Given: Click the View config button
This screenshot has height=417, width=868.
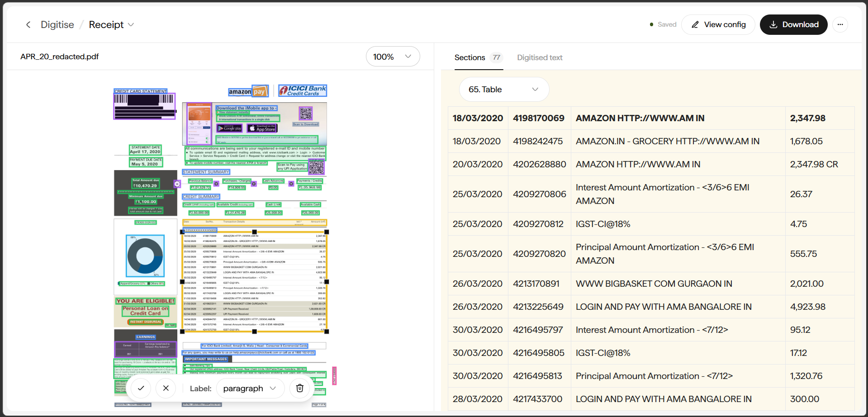Looking at the screenshot, I should pos(718,24).
